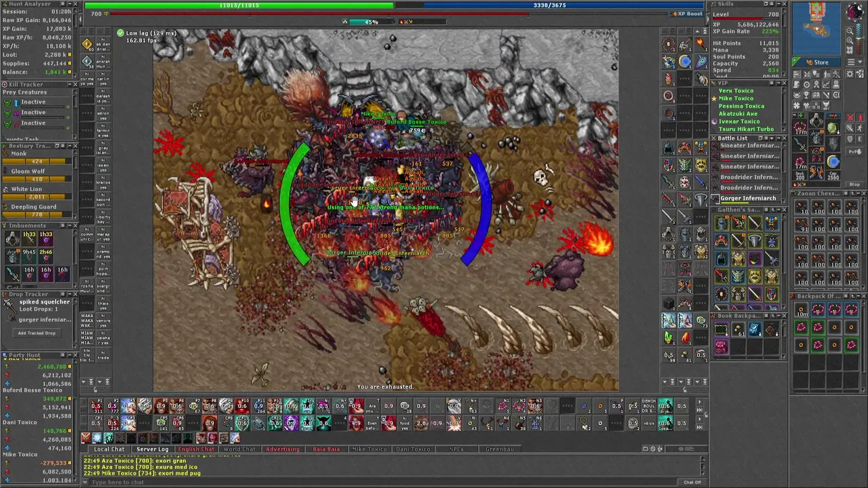
Task: Click the Chat Off button
Action: point(692,482)
